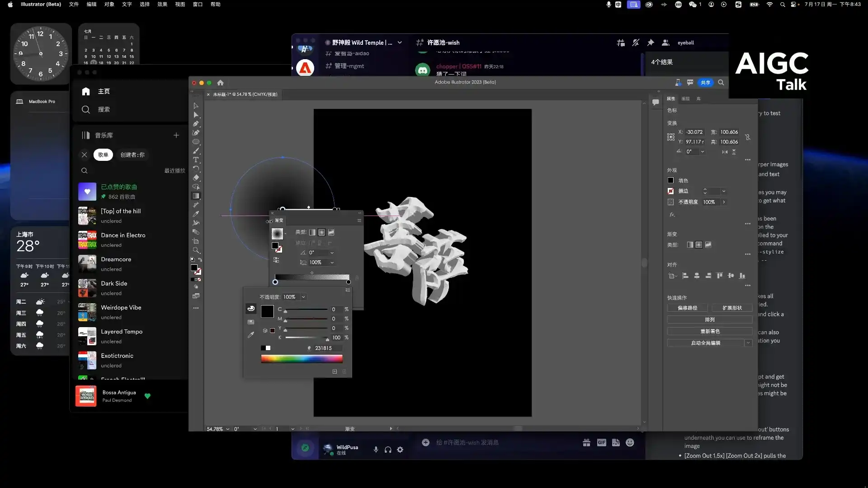Open gradient angle dropdown showing 0°

(332, 253)
